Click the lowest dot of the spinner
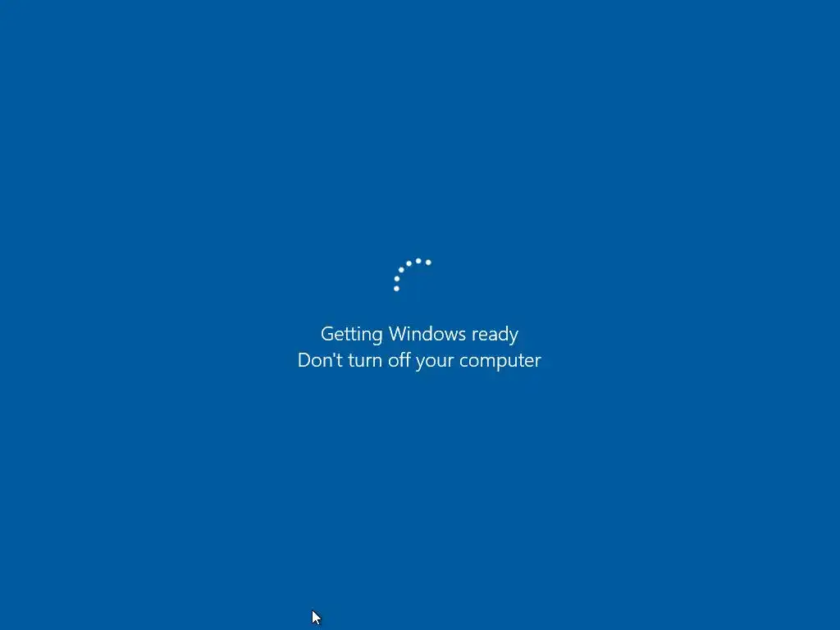The width and height of the screenshot is (840, 630). click(396, 289)
